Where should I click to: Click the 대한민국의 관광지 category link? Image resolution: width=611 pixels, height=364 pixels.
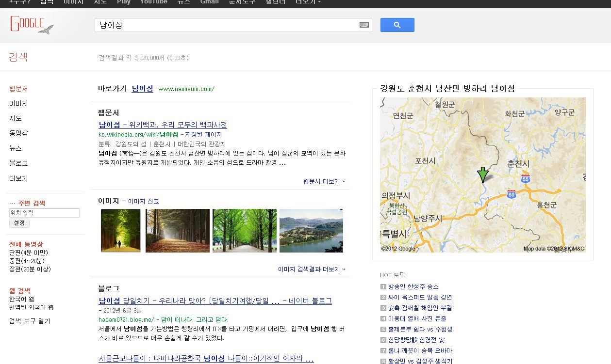pyautogui.click(x=201, y=144)
